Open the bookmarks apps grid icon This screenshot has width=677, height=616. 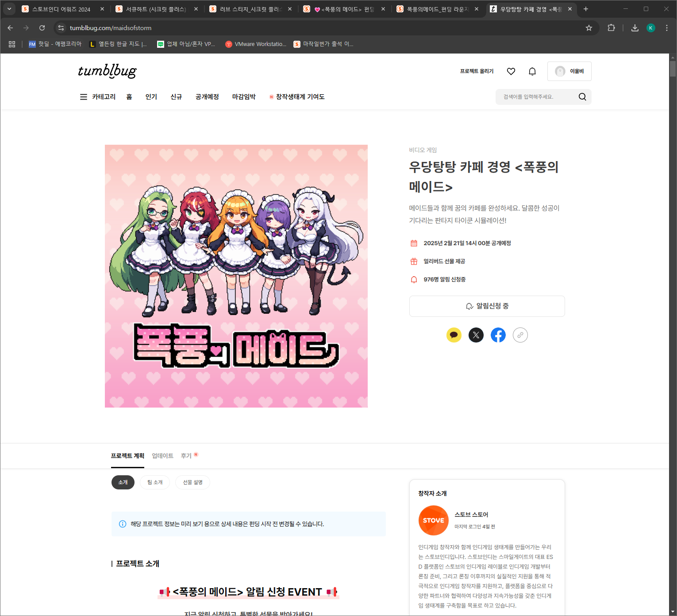pos(12,44)
